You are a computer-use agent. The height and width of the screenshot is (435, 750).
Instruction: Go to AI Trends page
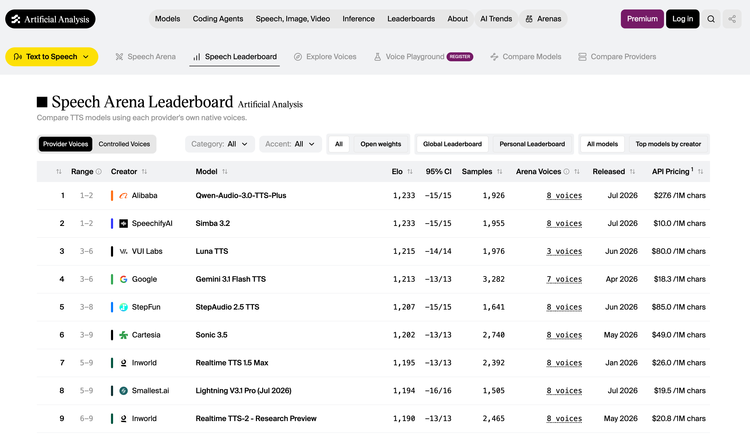pos(496,19)
